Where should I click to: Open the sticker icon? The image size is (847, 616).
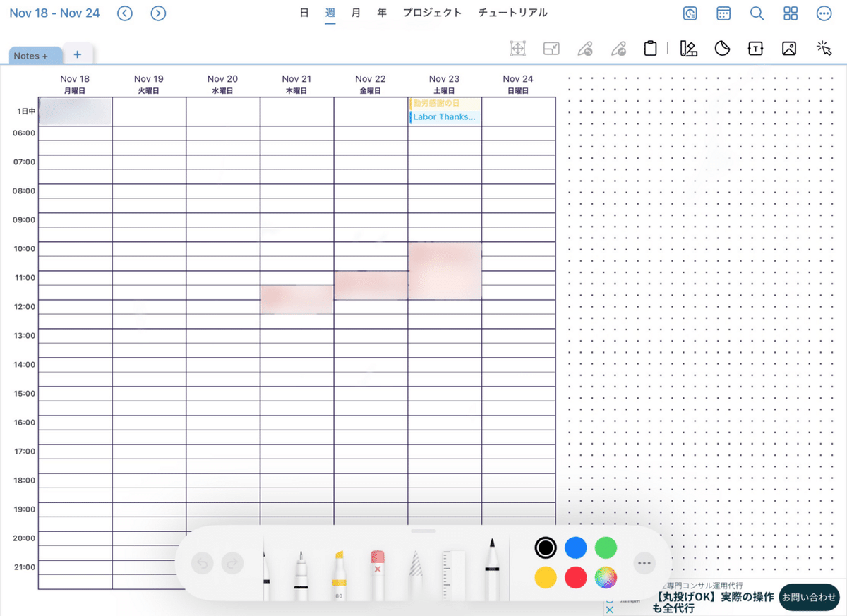coord(722,48)
